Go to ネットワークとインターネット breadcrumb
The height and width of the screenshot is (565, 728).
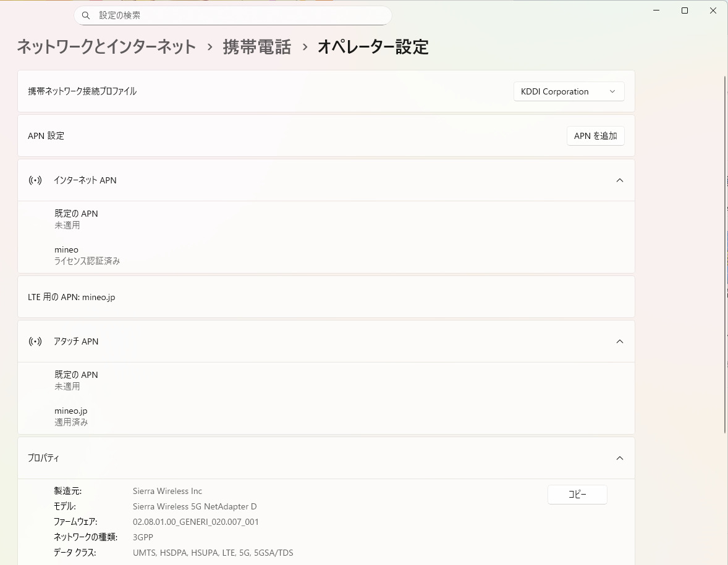[x=106, y=47]
